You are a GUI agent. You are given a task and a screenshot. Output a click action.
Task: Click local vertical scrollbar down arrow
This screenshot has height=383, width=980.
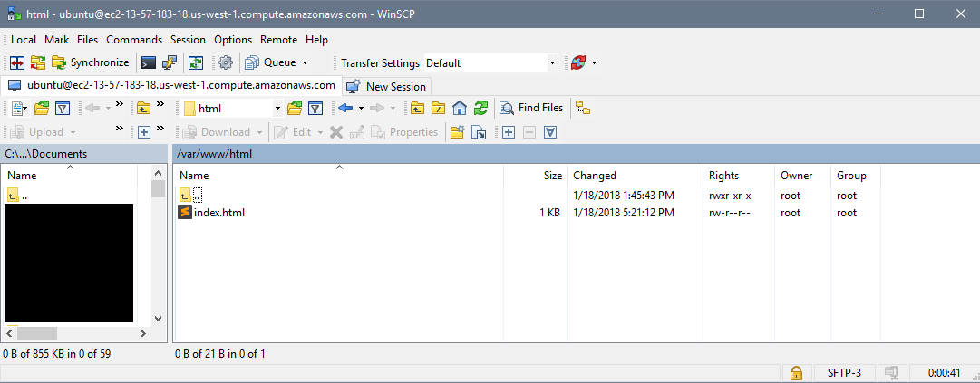point(158,318)
